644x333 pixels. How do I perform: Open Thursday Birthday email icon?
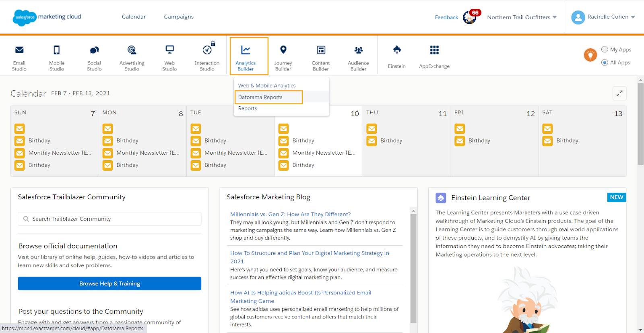click(x=372, y=141)
